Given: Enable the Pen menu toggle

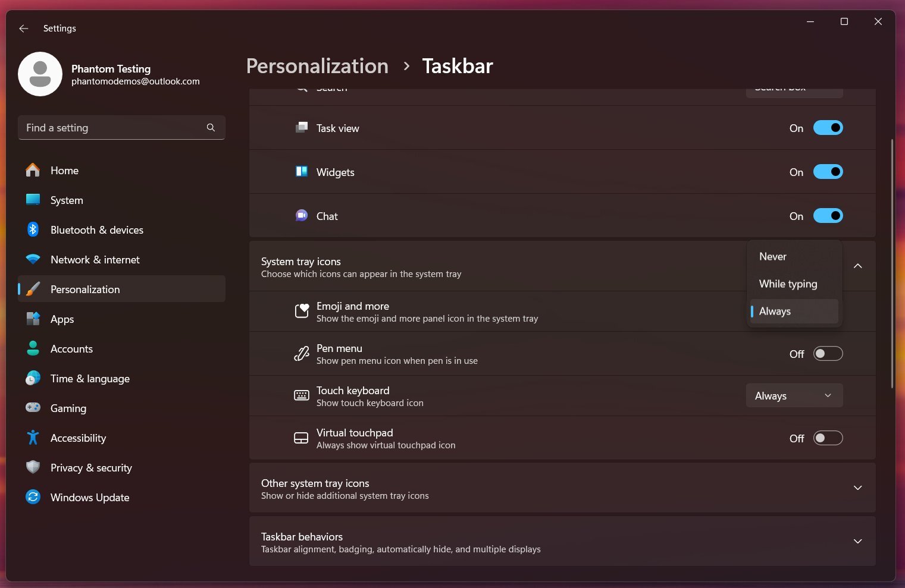Looking at the screenshot, I should 828,354.
